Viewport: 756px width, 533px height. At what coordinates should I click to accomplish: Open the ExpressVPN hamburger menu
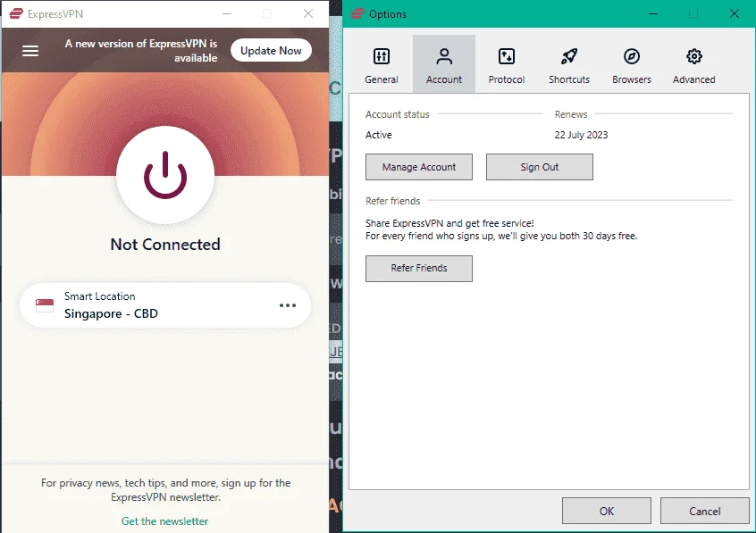(x=30, y=51)
